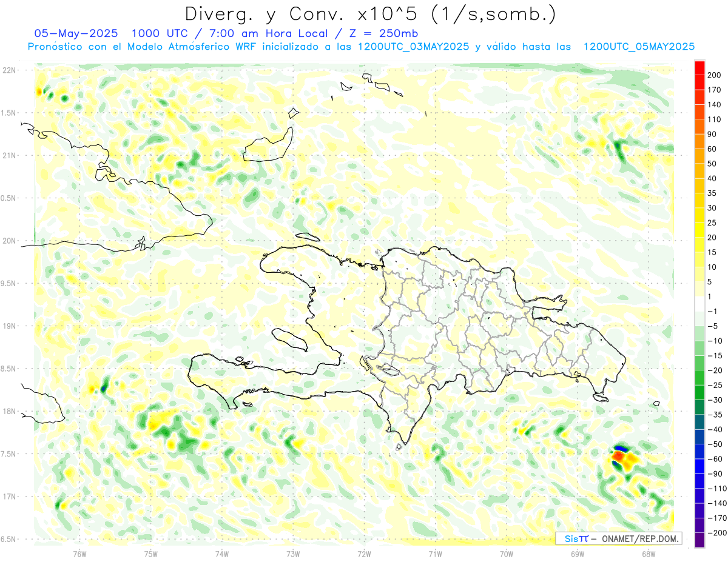The width and height of the screenshot is (728, 562).
Task: Click the dark purple legend swatch below -200
Action: click(699, 540)
